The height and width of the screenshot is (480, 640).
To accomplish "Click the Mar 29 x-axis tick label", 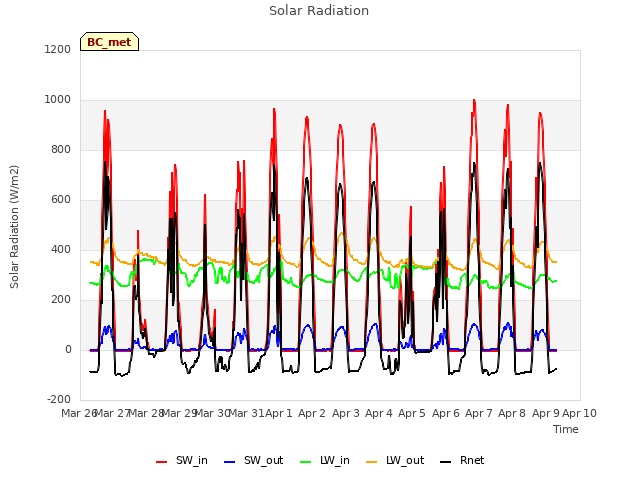I will coord(180,413).
